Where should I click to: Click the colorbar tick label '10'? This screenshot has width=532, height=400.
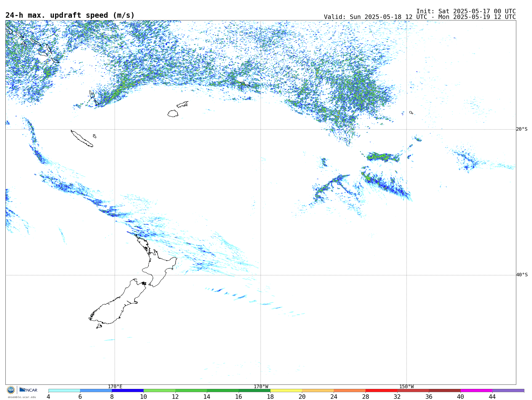pyautogui.click(x=143, y=397)
